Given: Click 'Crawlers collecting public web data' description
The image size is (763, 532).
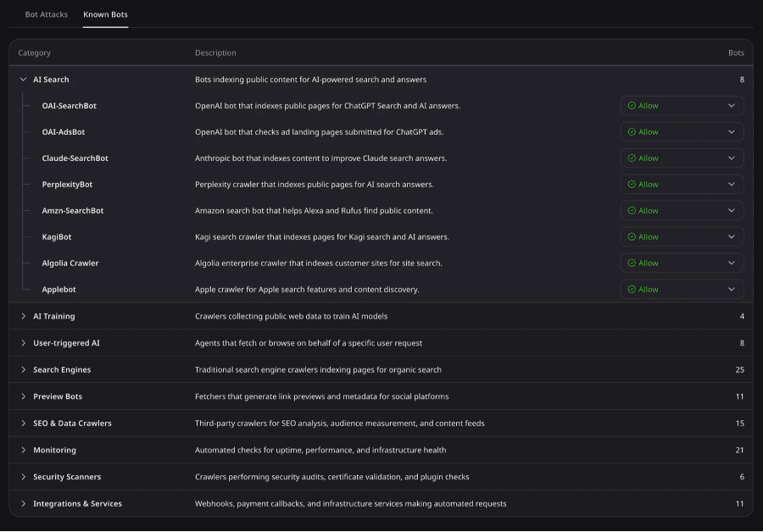Looking at the screenshot, I should click(x=291, y=316).
